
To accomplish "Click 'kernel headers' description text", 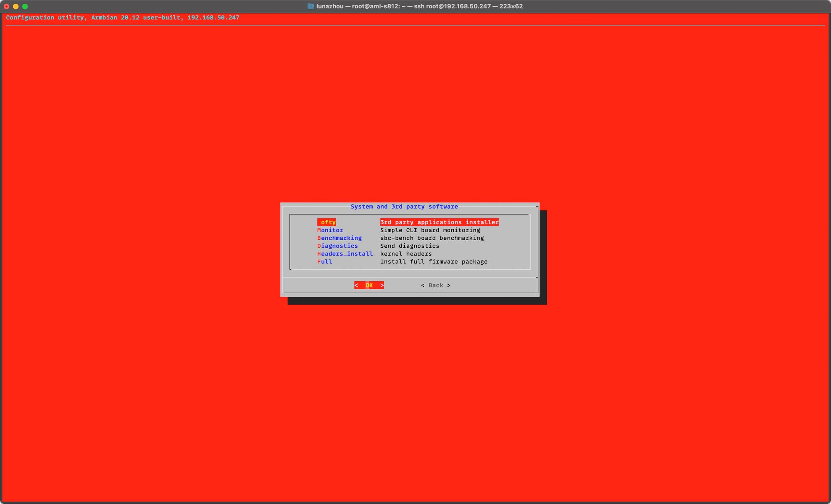I will tap(406, 254).
